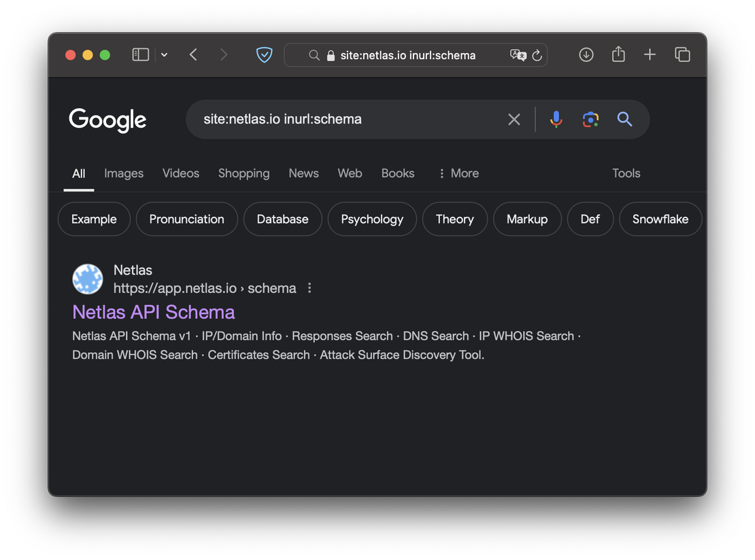This screenshot has width=755, height=560.
Task: Click the Share icon in browser toolbar
Action: pos(618,54)
